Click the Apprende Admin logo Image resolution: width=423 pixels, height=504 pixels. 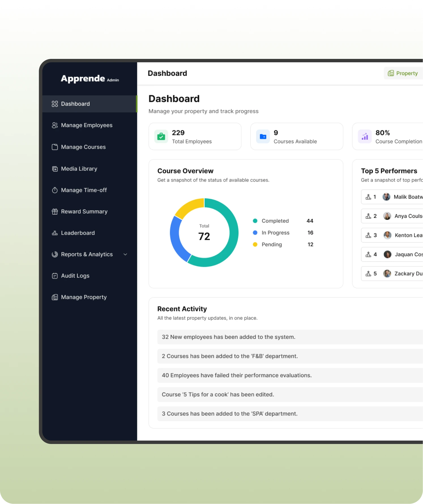pos(90,78)
